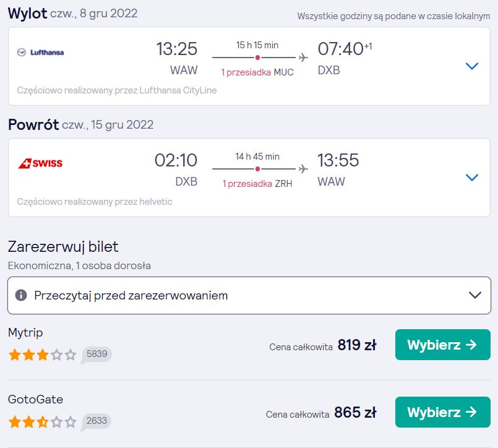This screenshot has height=448, width=498.
Task: Click the info icon beside Przeczytaj przed zarezerwowaniem
Action: (21, 295)
